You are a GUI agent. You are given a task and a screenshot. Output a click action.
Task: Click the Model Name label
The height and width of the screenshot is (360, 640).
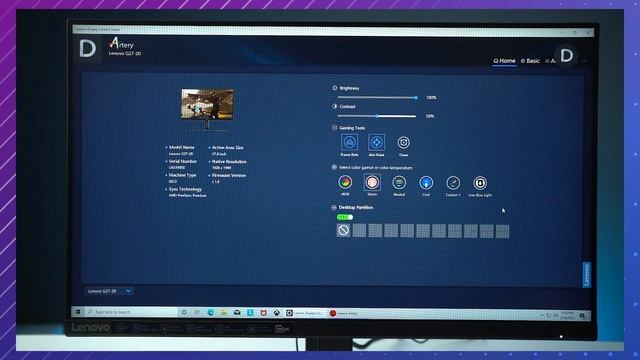point(182,147)
